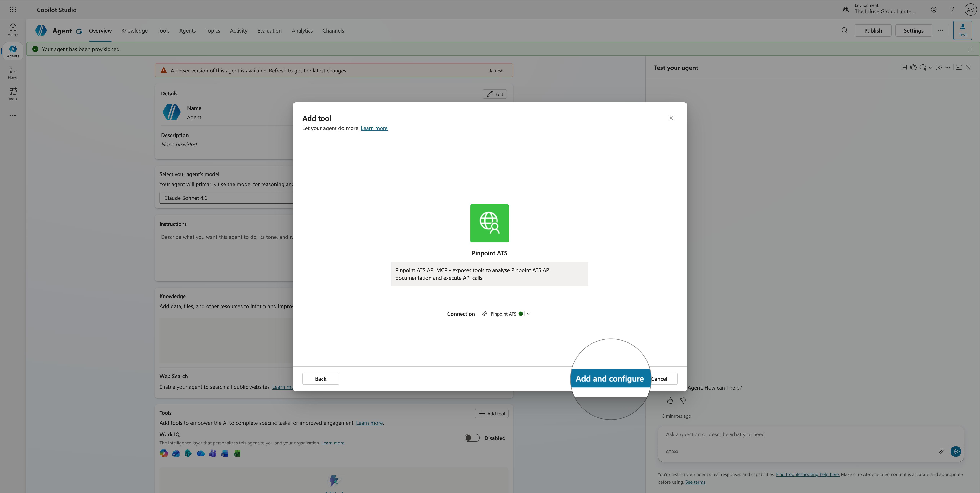Click the Copilot icon under Work IQ
The image size is (980, 493).
[x=164, y=453]
